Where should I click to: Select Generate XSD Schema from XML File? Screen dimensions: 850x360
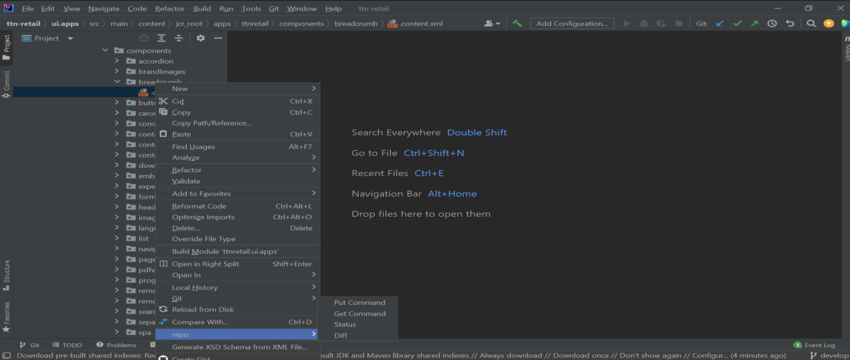(237, 347)
